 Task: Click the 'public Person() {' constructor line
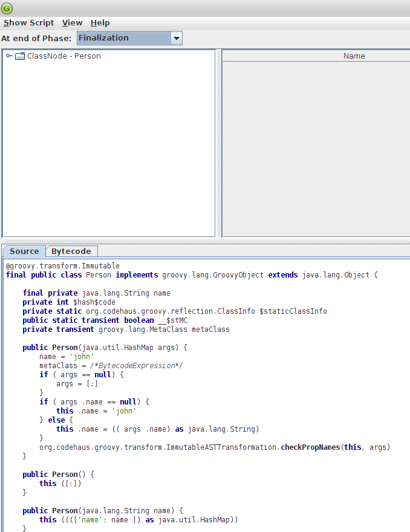[59, 475]
